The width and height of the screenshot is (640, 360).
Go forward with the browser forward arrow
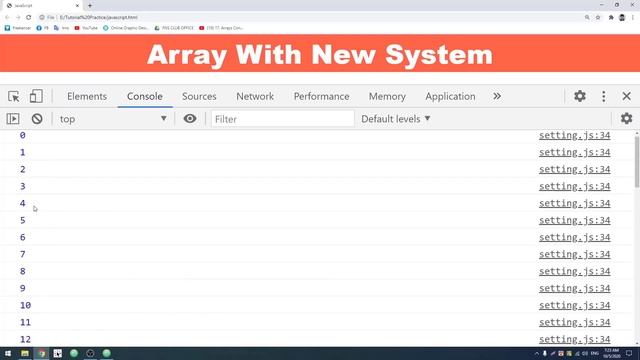[18, 17]
